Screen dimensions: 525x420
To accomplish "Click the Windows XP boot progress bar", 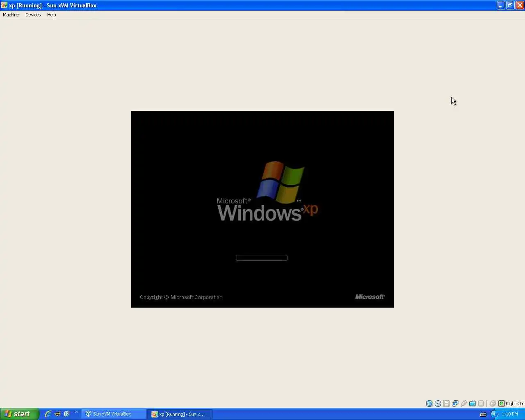I will pyautogui.click(x=262, y=258).
